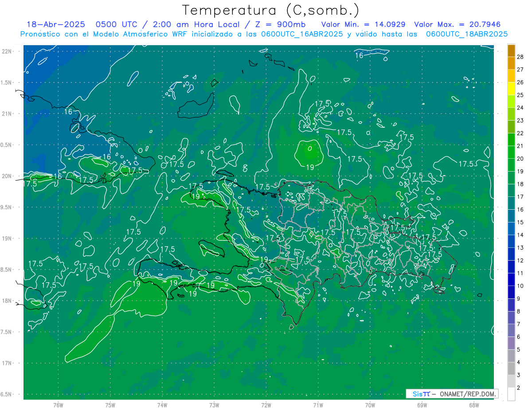Screen dimensions: 532x411
Task: Click the color bar label '5'
Action: click(x=519, y=350)
